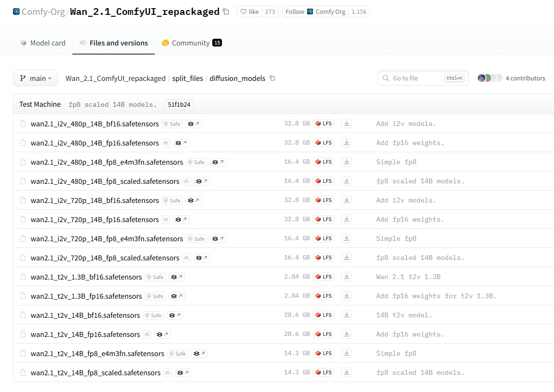View the 4 contributors list
This screenshot has width=554, height=392.
pos(525,78)
